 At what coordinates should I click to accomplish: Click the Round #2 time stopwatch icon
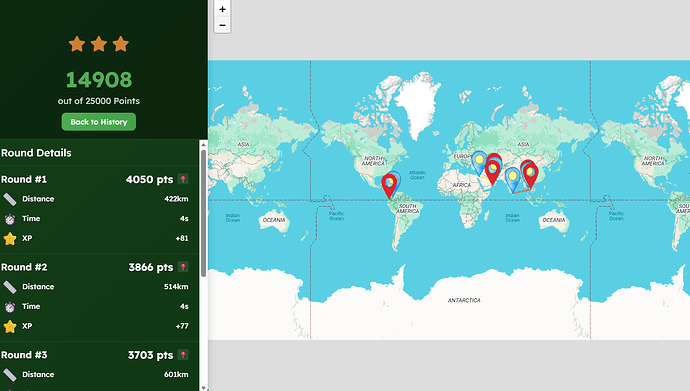tap(10, 307)
